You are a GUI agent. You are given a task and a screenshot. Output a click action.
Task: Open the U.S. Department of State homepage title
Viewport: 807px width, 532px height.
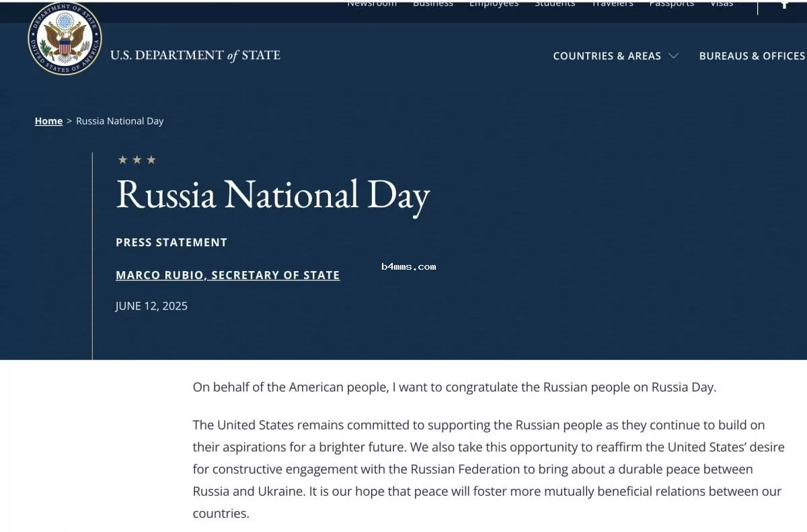point(195,55)
